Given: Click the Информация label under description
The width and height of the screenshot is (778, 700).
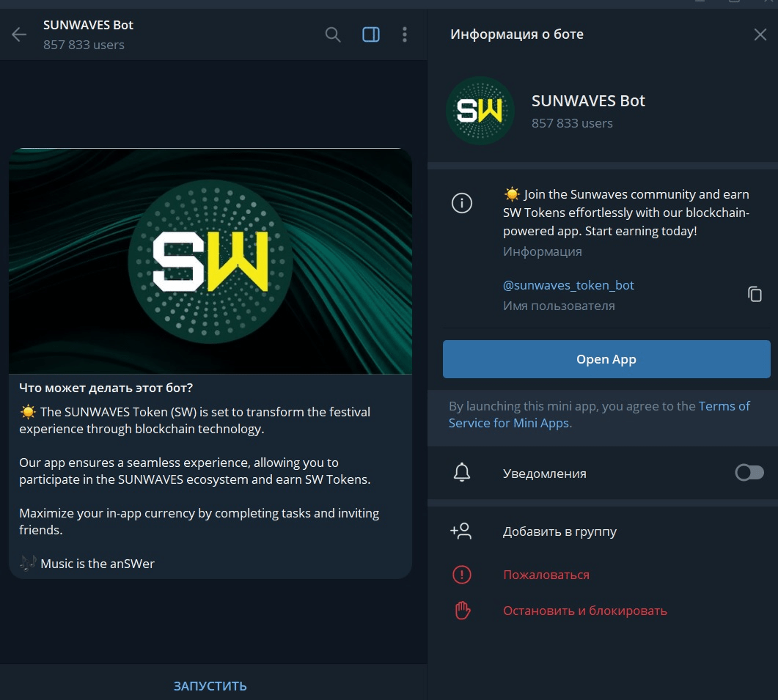Looking at the screenshot, I should (x=543, y=251).
